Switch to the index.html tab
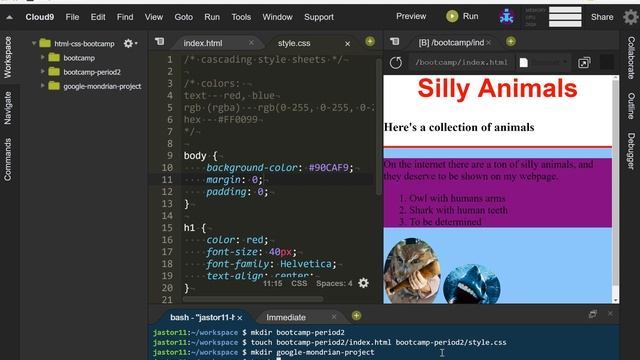 tap(203, 43)
